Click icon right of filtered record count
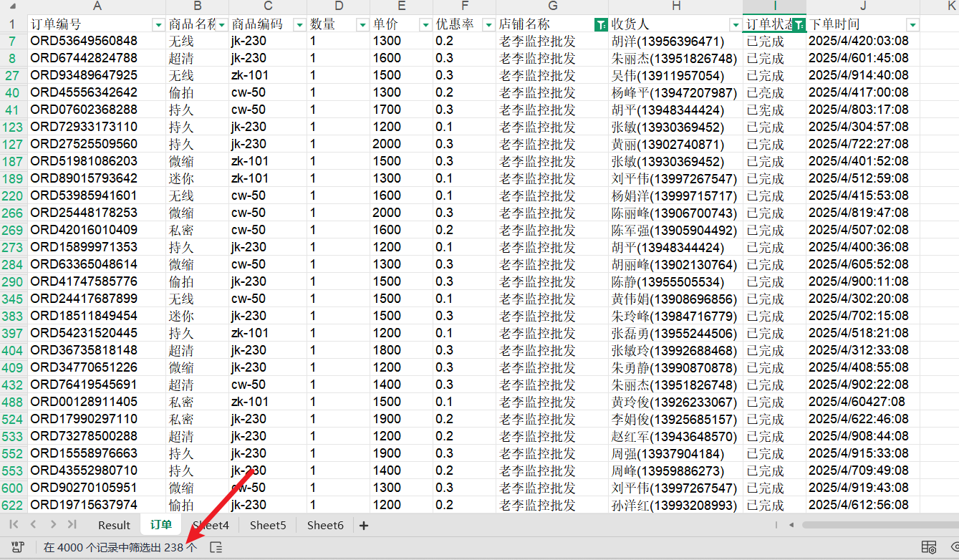Viewport: 959px width, 560px height. pyautogui.click(x=216, y=547)
